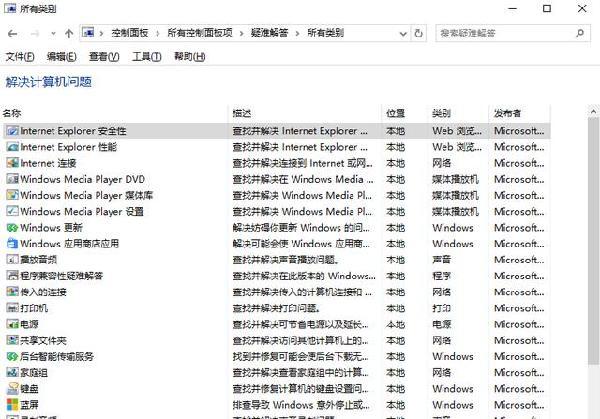Click the 程序兼容性疑难解答 icon
Image resolution: width=600 pixels, height=419 pixels.
click(12, 276)
